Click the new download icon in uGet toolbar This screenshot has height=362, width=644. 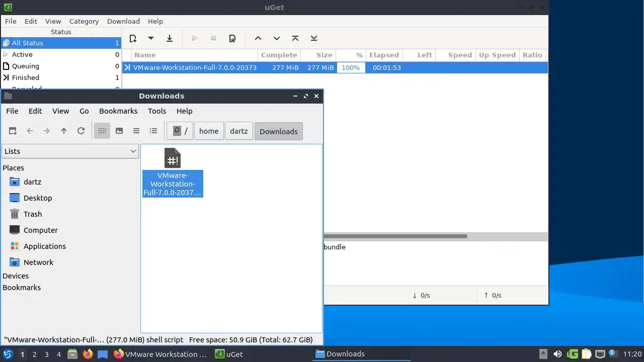[x=133, y=38]
